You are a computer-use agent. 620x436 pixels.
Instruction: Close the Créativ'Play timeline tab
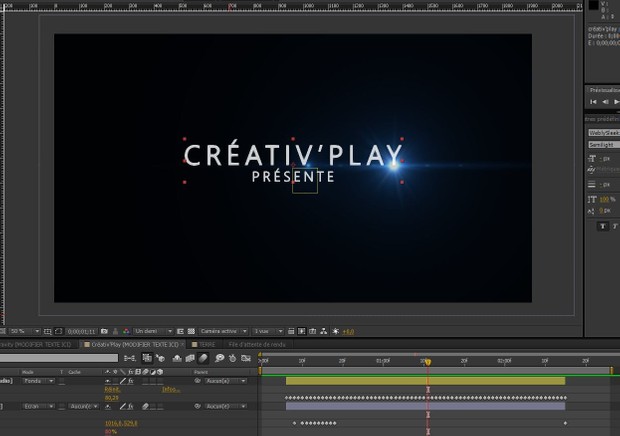point(182,345)
